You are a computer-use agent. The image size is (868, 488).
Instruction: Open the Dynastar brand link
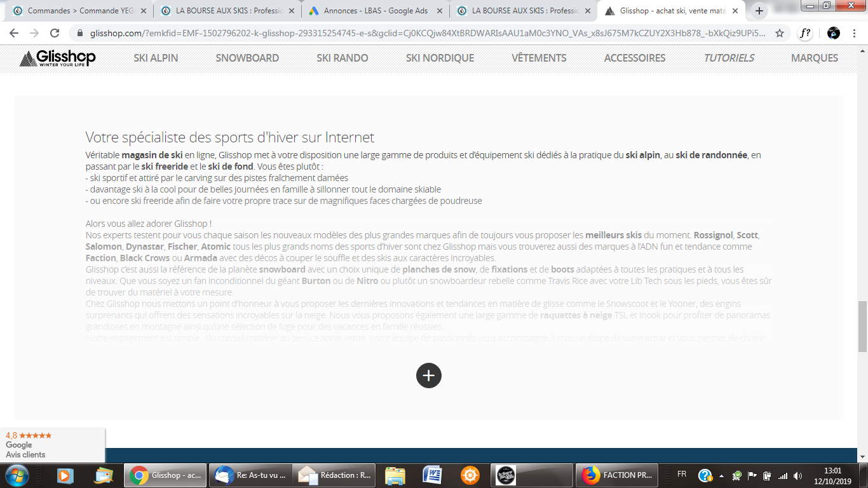(x=145, y=247)
